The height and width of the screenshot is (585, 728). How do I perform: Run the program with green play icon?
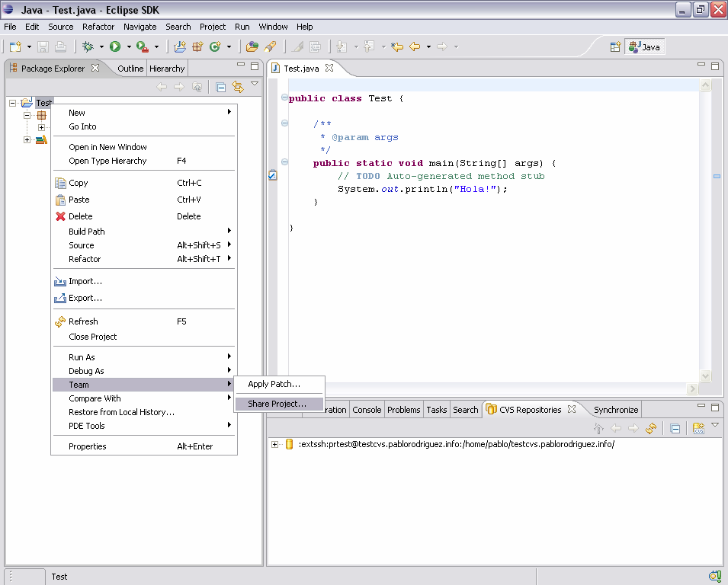115,46
